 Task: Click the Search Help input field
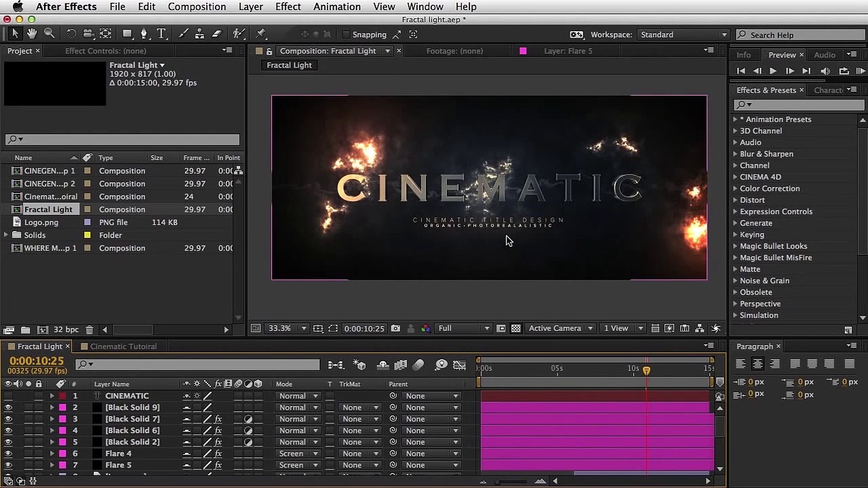click(801, 35)
